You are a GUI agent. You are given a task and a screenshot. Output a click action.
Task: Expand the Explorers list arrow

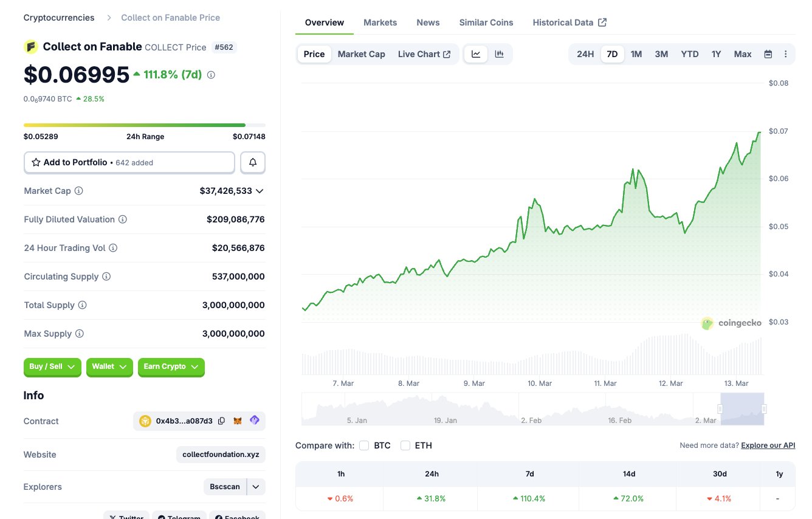click(x=256, y=487)
